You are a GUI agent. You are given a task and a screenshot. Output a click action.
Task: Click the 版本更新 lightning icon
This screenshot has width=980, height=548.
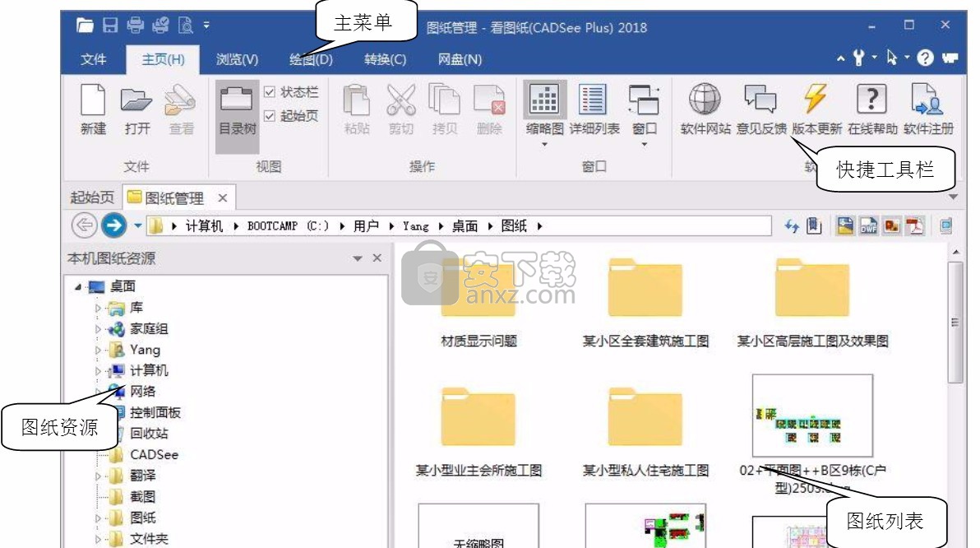click(815, 100)
